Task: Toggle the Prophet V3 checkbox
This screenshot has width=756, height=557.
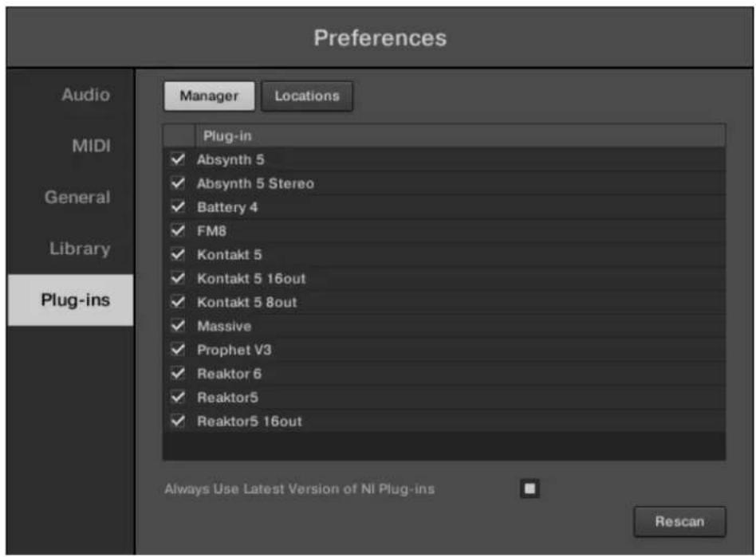Action: click(178, 351)
